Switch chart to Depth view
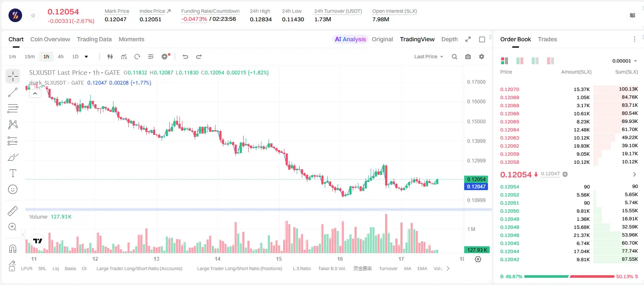This screenshot has width=644, height=285. tap(450, 39)
